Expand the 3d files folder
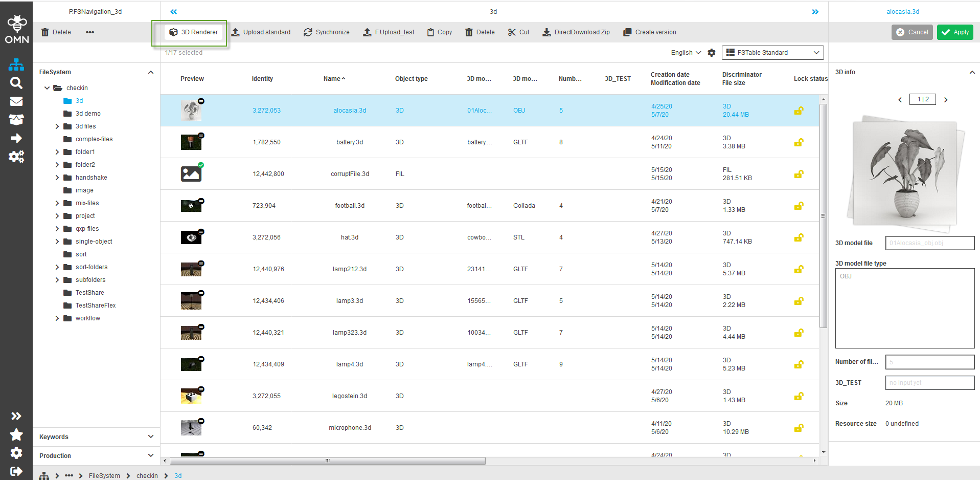980x480 pixels. 57,126
